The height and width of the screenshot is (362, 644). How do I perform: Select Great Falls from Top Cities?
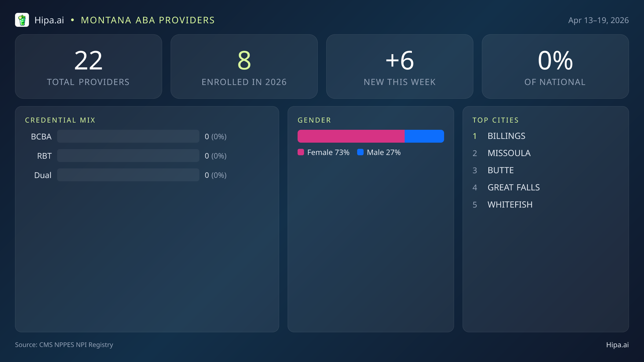[514, 187]
